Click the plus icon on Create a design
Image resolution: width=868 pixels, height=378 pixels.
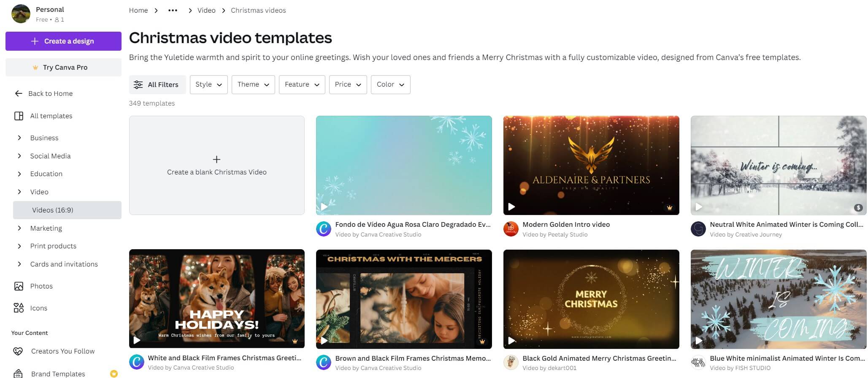35,41
